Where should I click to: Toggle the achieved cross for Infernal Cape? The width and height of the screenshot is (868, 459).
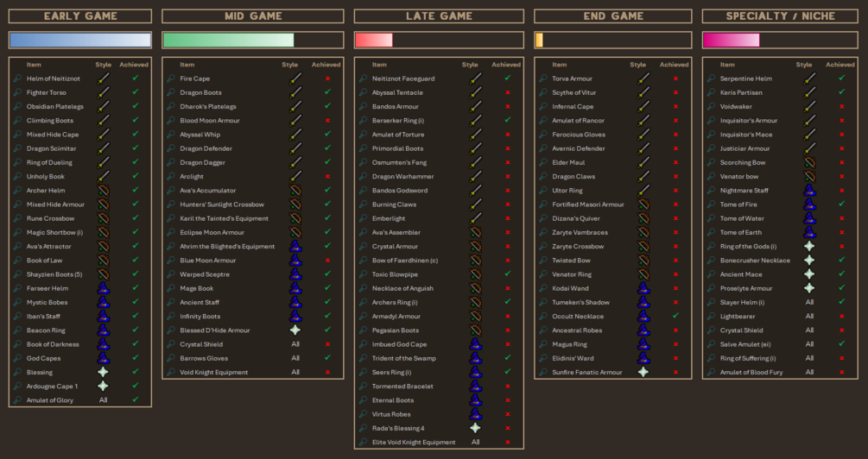coord(676,106)
